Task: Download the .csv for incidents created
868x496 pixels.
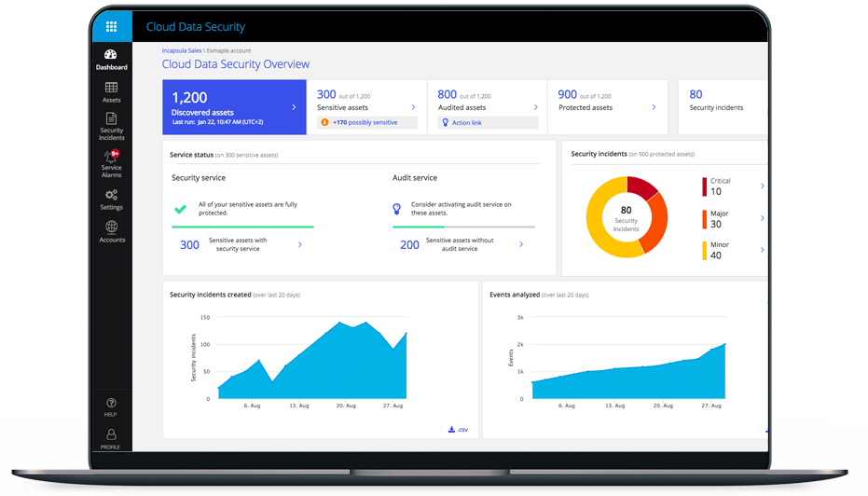Action: pyautogui.click(x=458, y=430)
